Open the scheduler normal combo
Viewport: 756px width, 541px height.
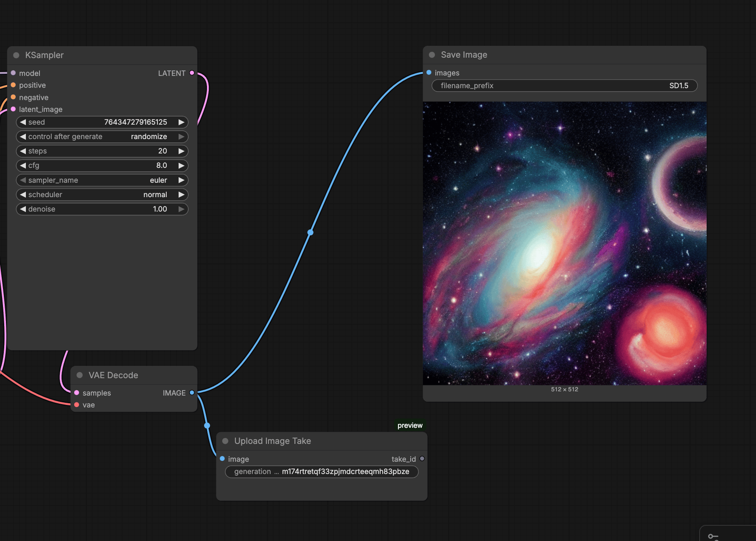pyautogui.click(x=102, y=195)
